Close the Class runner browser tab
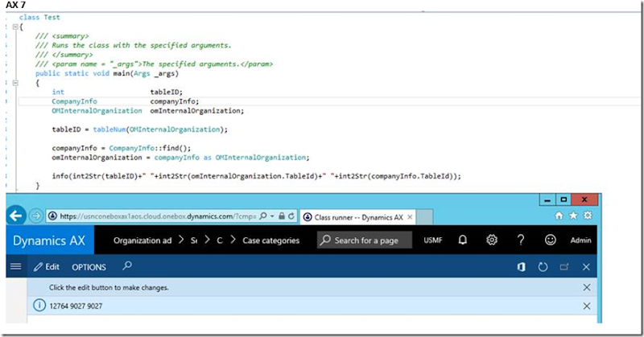Image resolution: width=644 pixels, height=337 pixels. [410, 217]
